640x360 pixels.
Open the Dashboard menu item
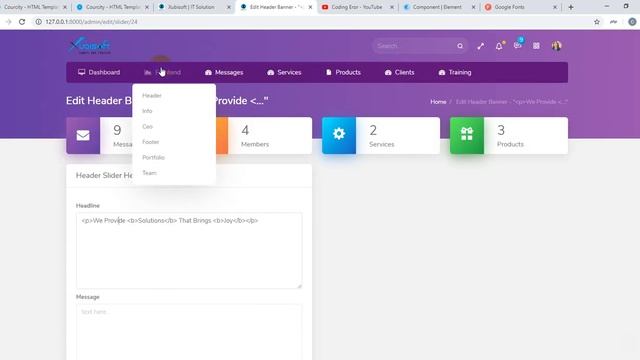point(99,72)
